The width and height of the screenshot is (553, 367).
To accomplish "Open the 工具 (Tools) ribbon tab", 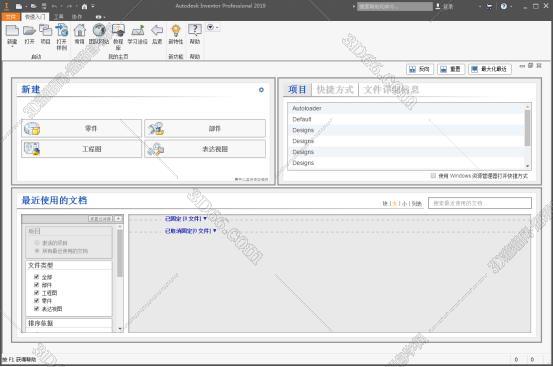I will click(x=59, y=17).
